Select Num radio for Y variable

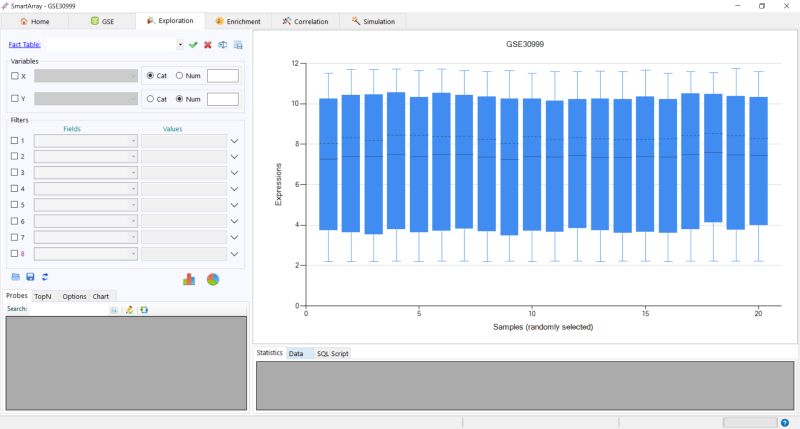click(179, 99)
